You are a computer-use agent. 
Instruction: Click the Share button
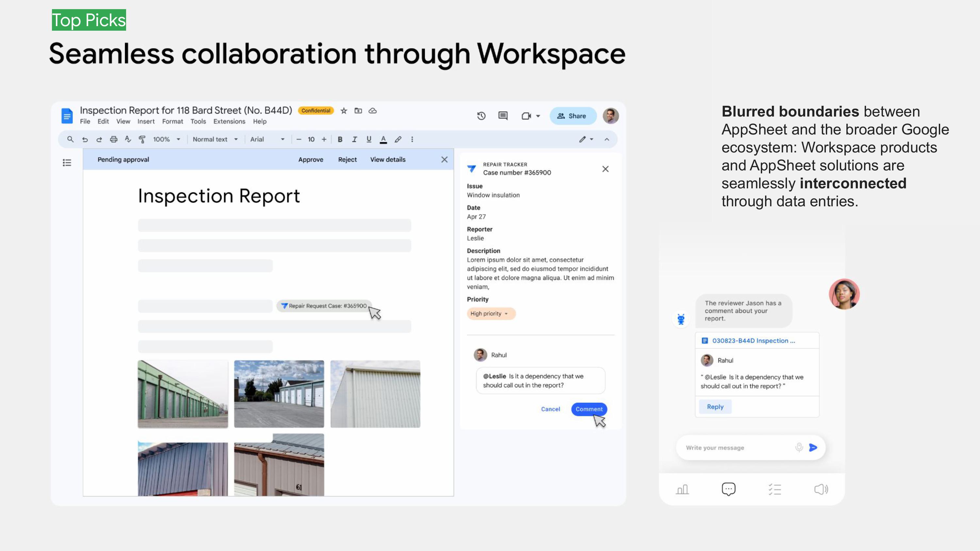pos(573,116)
